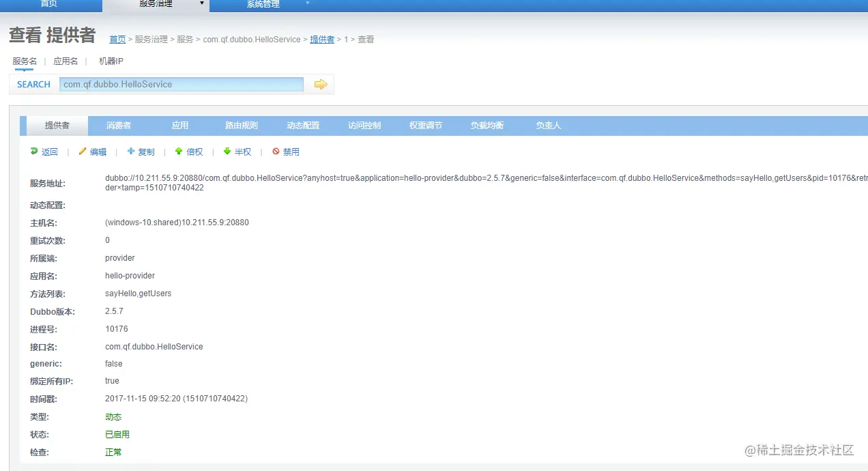The width and height of the screenshot is (868, 471).
Task: Click the generic value false
Action: point(114,364)
